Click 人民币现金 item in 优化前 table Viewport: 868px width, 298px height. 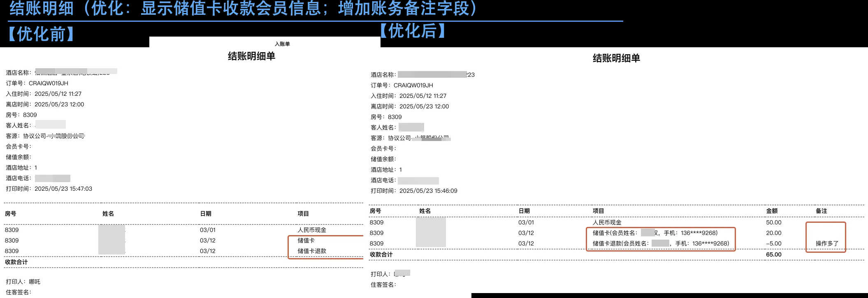[312, 230]
